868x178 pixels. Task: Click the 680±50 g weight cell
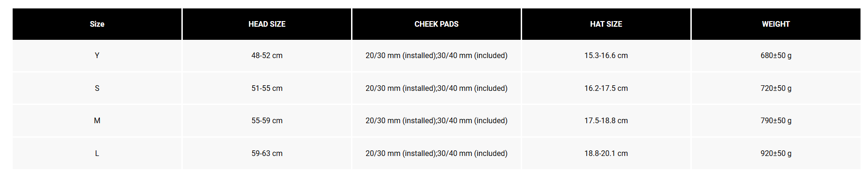point(776,55)
